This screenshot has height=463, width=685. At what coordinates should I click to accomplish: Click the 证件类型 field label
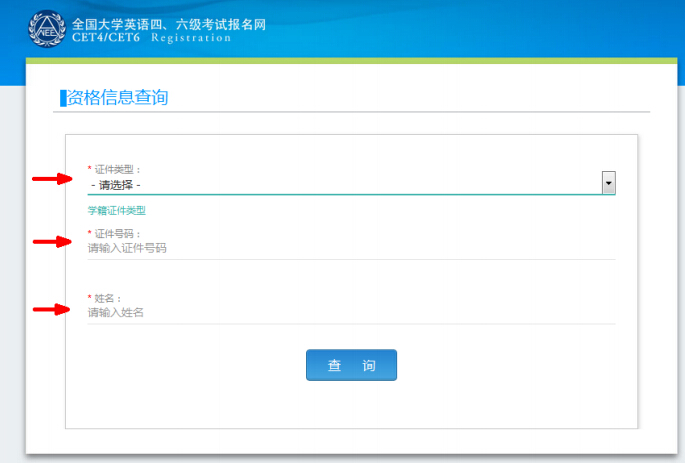point(118,169)
